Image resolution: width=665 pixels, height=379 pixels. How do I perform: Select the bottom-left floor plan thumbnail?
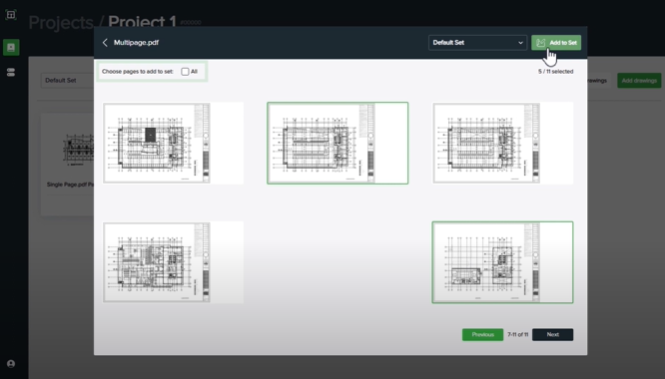[173, 262]
